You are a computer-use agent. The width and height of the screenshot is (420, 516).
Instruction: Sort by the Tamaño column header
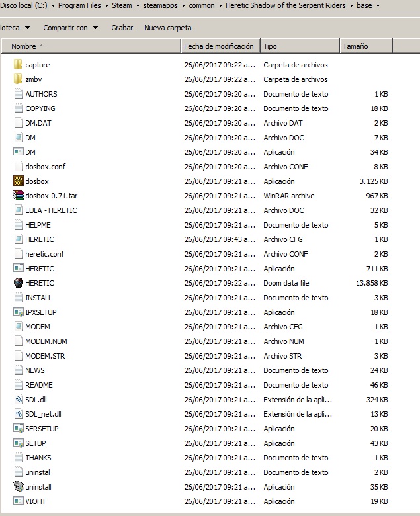(x=366, y=46)
